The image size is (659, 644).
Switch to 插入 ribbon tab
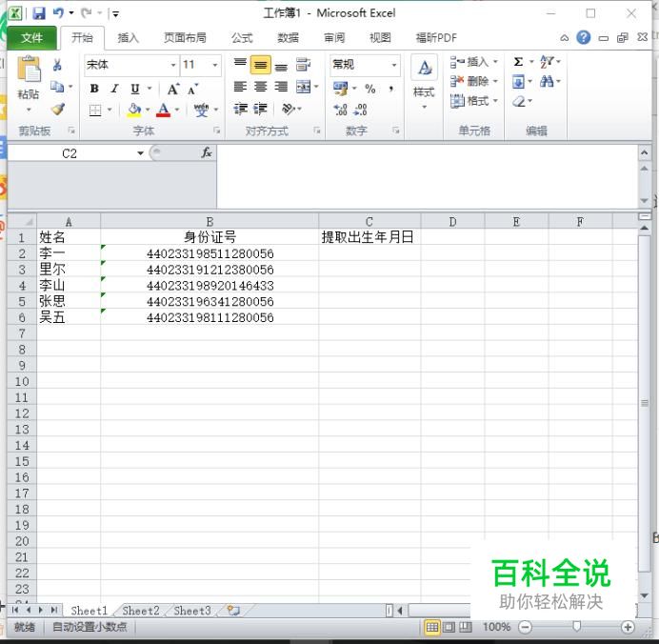(129, 38)
